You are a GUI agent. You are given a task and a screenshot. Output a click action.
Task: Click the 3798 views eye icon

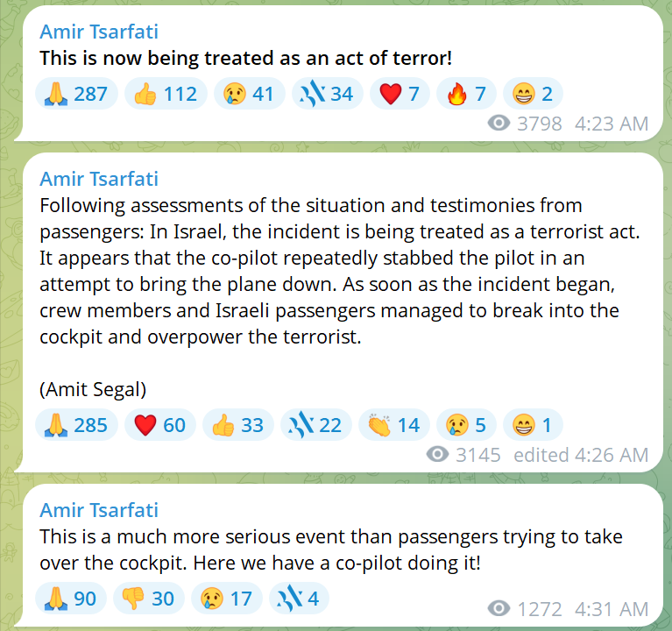(499, 124)
